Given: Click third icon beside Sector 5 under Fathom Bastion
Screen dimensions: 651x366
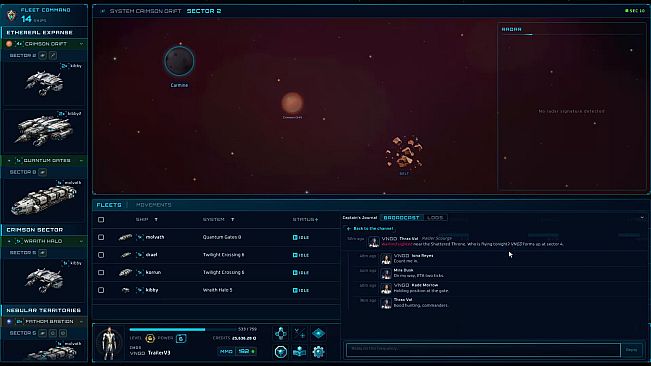Looking at the screenshot, I should point(63,333).
